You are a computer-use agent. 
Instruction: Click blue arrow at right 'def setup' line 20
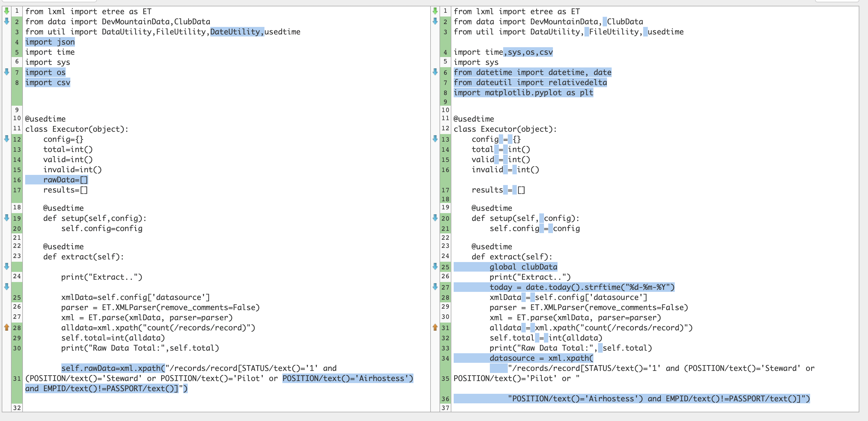click(435, 218)
